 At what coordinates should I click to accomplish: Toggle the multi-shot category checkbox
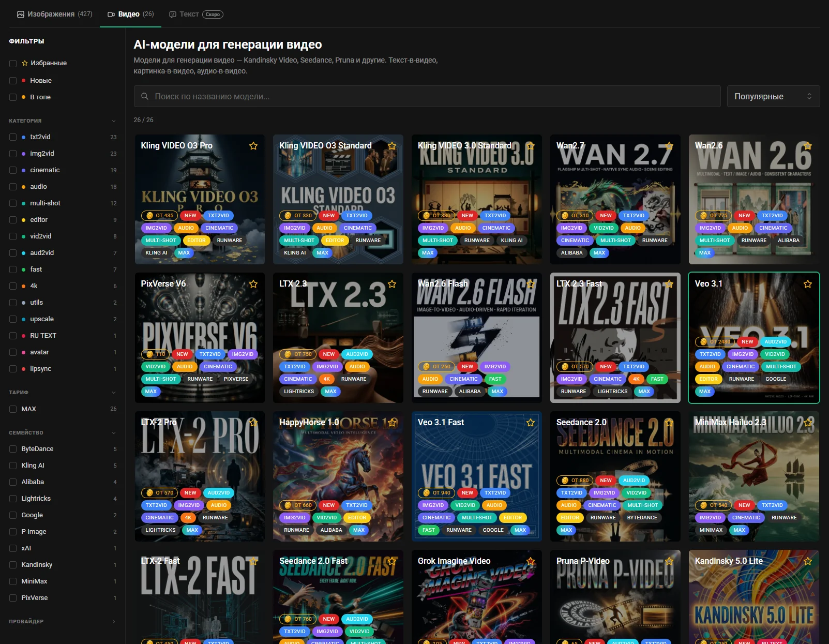[13, 203]
